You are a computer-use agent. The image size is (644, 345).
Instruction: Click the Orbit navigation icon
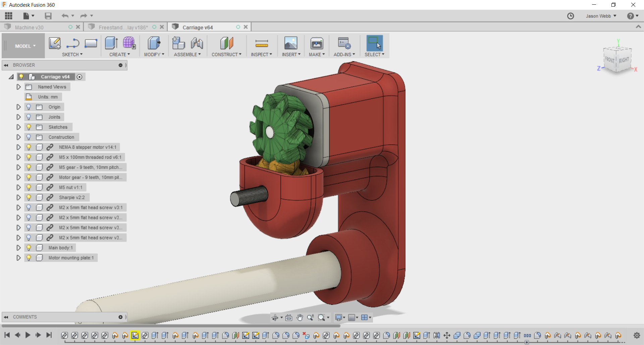pos(275,318)
